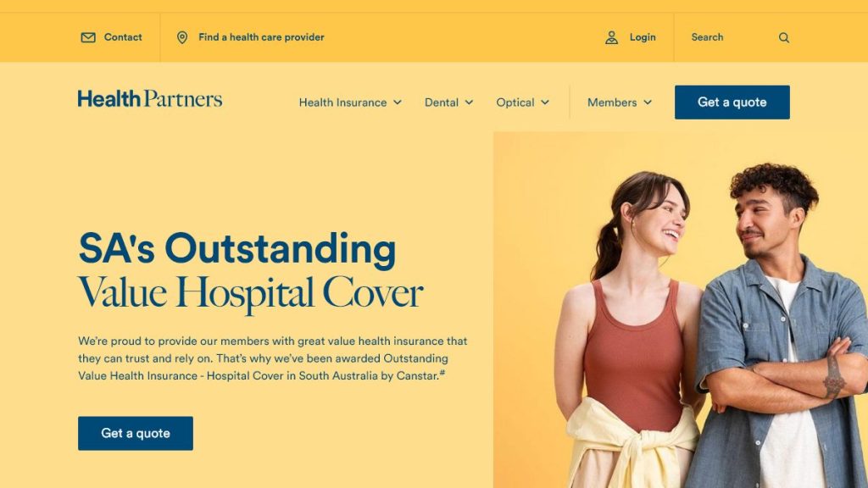Click the Health Partners logo
Image resolution: width=868 pixels, height=488 pixels.
pos(150,99)
